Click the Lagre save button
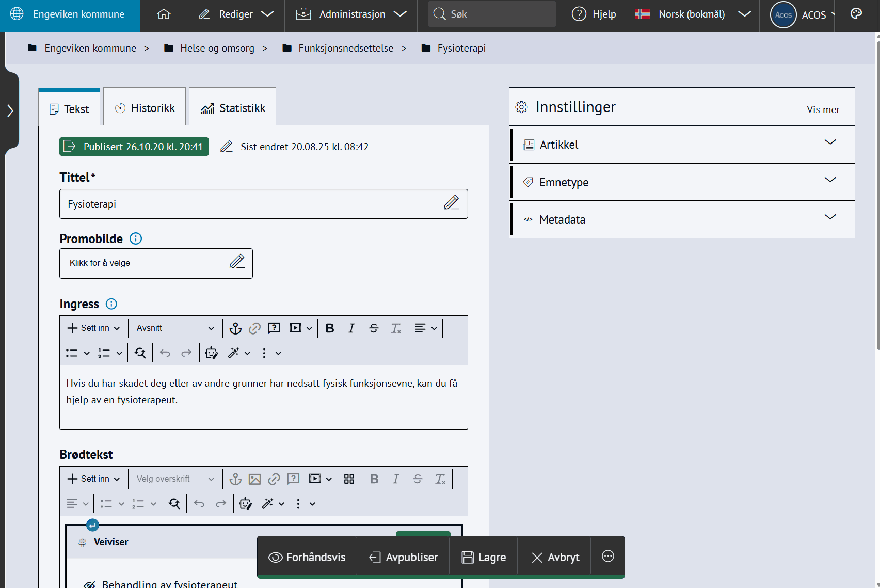880x588 pixels. 484,557
